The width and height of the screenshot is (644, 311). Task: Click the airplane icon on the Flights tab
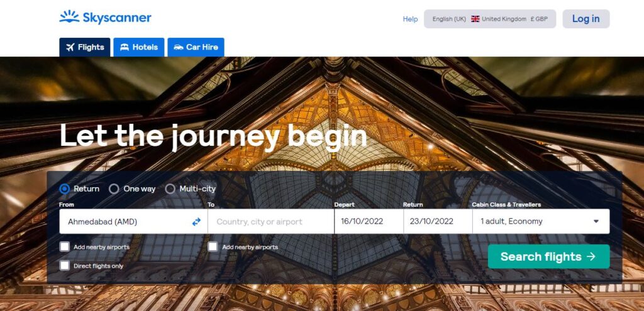tap(70, 47)
